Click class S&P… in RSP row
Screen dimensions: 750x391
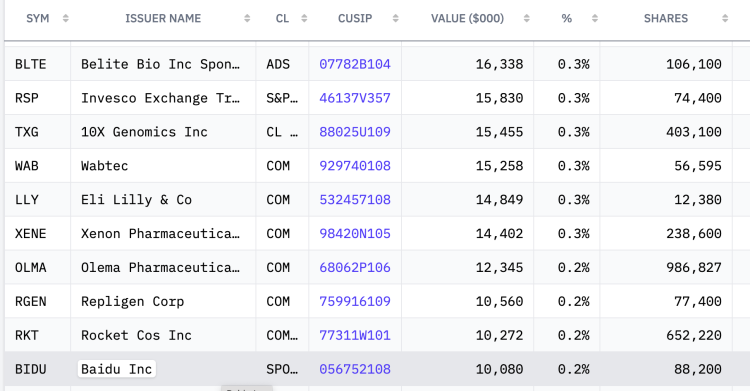tap(282, 98)
